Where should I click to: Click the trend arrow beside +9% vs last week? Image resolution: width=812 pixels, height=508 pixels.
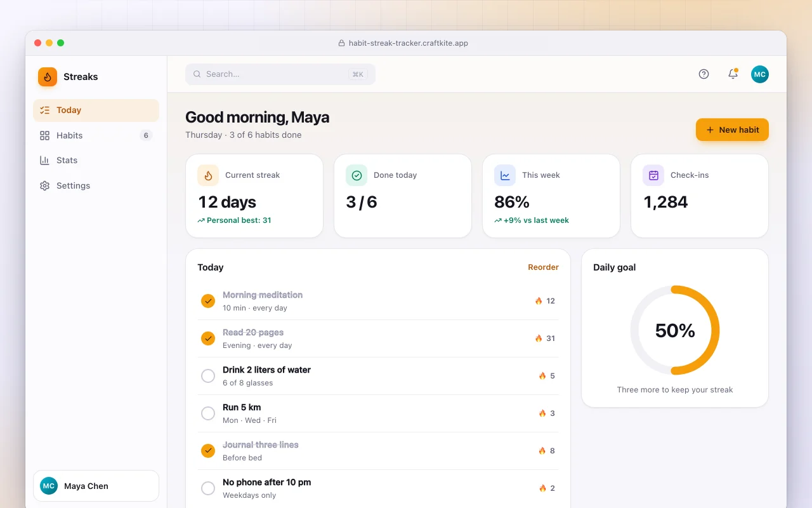(498, 220)
